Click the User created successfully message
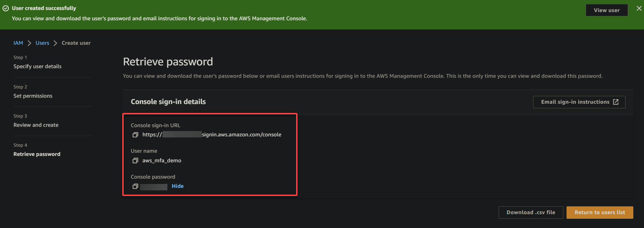This screenshot has width=644, height=228. (x=44, y=8)
